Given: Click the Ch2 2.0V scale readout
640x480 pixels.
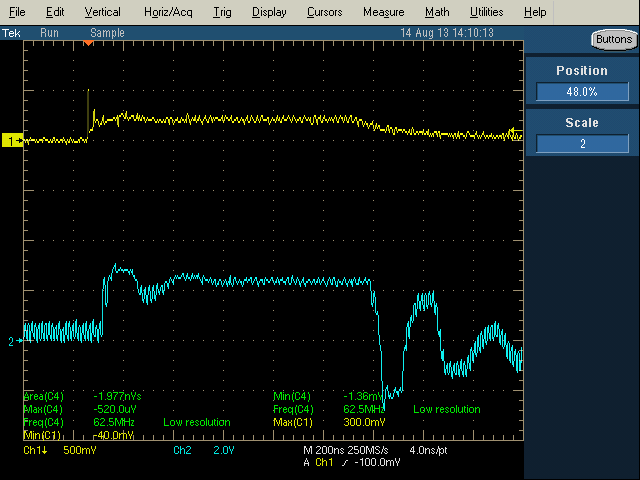Looking at the screenshot, I should (204, 450).
